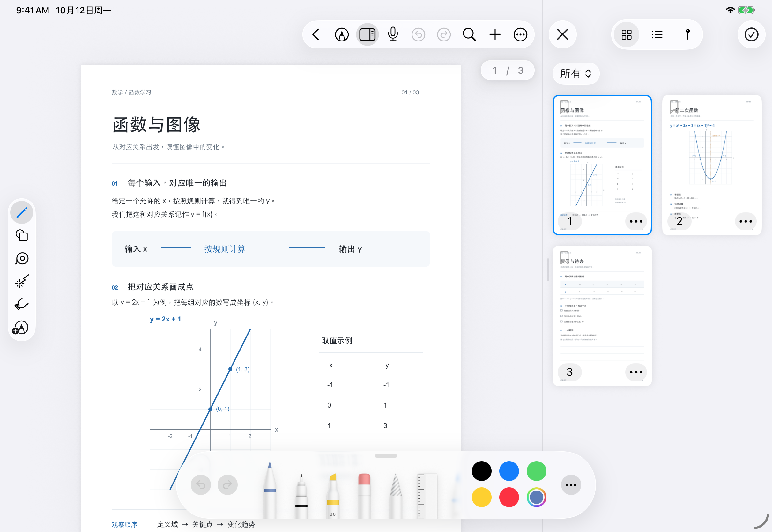Toggle the split sidebar view button

coord(367,34)
